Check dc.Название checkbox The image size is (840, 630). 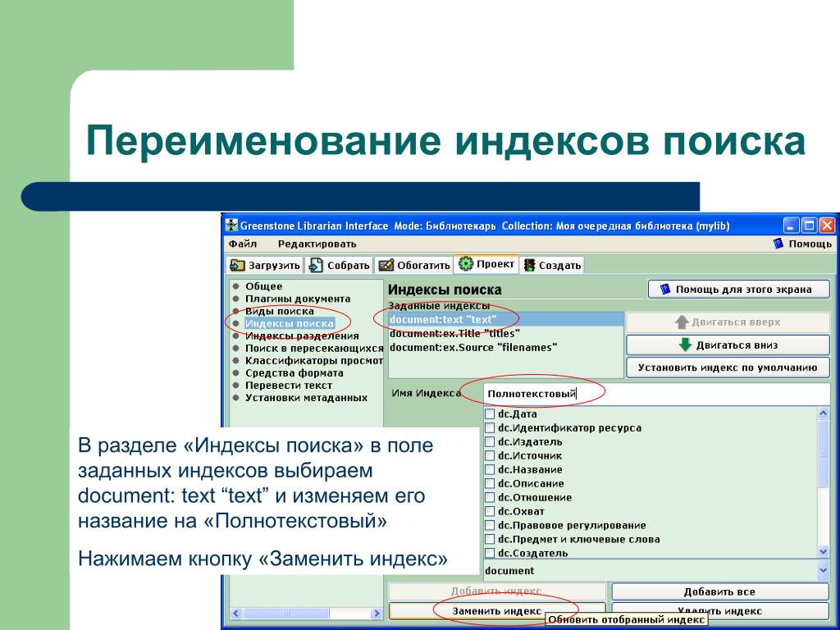coord(489,470)
